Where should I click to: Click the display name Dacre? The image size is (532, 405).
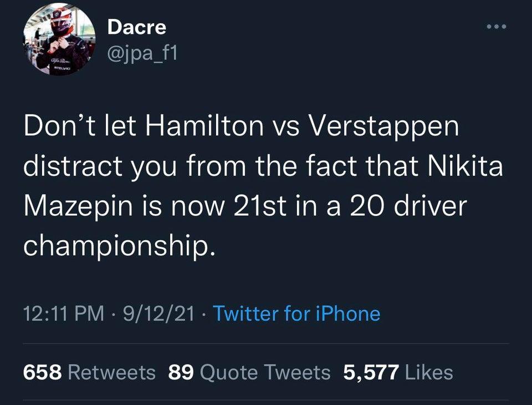pos(136,26)
